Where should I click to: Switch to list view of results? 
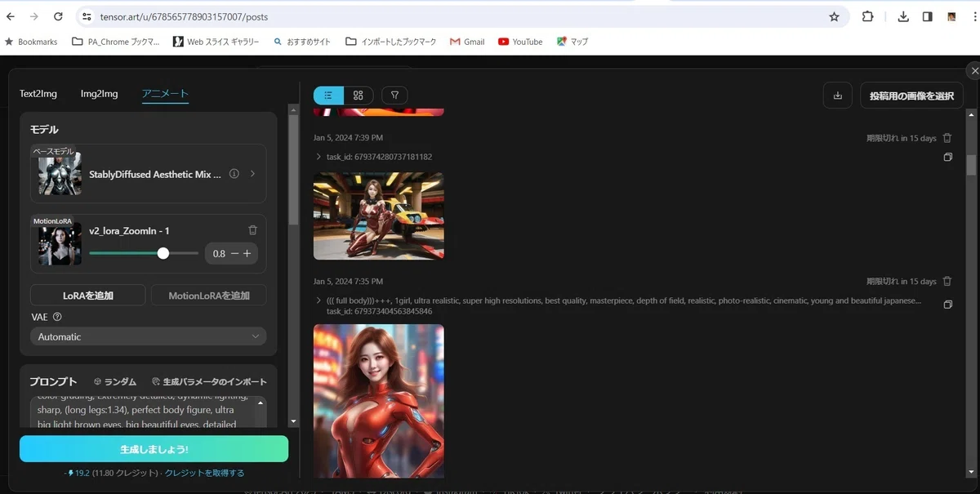[x=328, y=96]
